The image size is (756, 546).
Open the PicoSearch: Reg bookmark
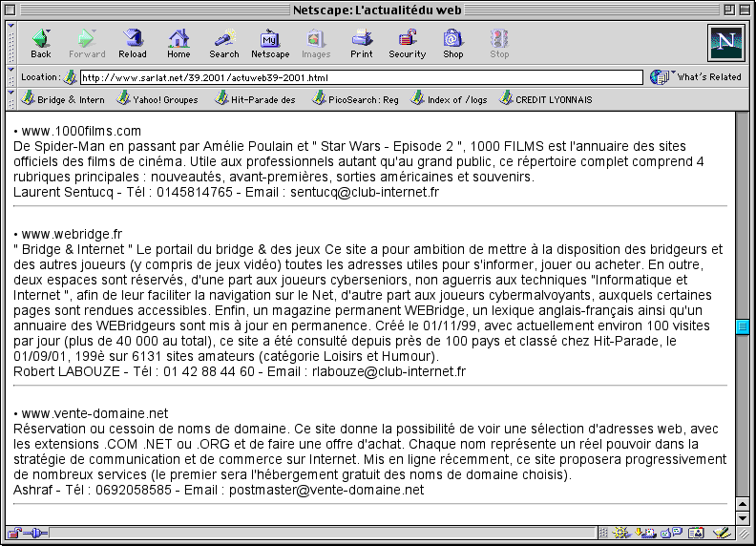pos(355,99)
